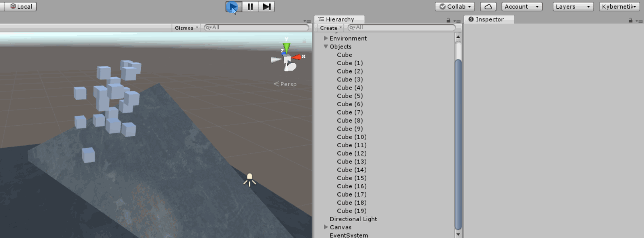Select Cube (7) in the Hierarchy
The height and width of the screenshot is (238, 644).
click(350, 112)
